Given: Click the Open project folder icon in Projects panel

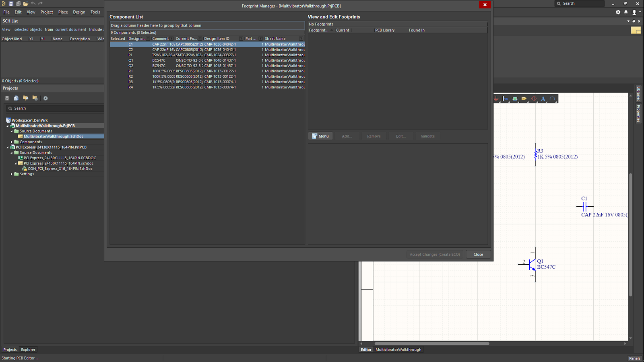Looking at the screenshot, I should (x=25, y=98).
